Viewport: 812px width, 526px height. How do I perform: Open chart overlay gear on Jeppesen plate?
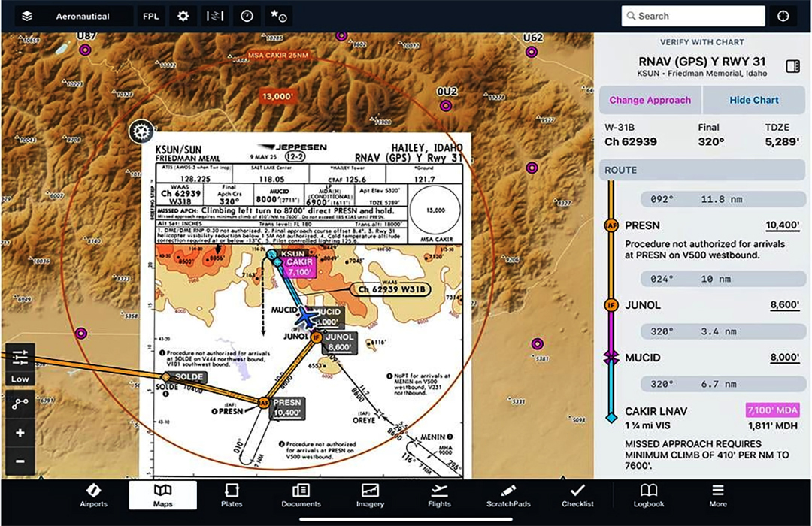tap(141, 131)
